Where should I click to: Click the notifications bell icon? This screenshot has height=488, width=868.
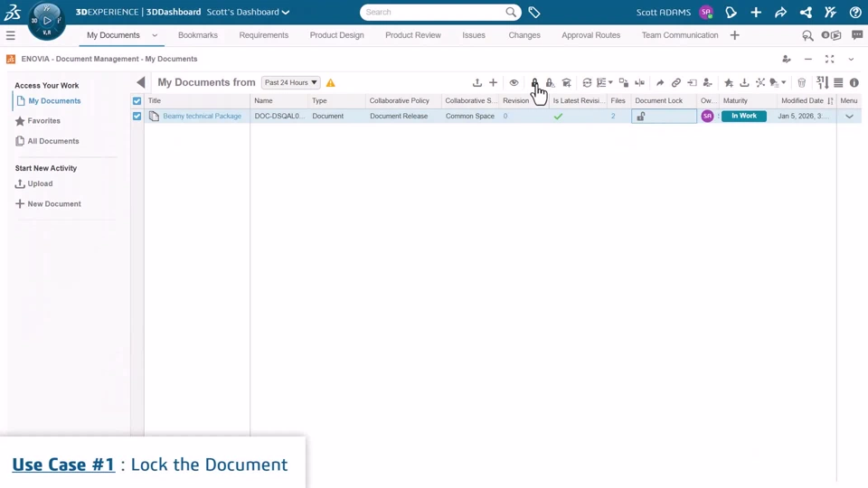point(731,12)
